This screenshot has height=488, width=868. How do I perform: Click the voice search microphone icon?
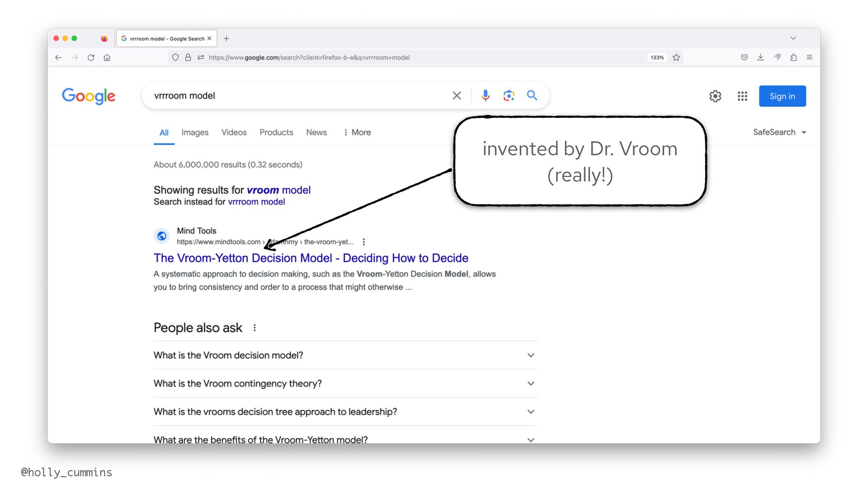click(x=485, y=95)
